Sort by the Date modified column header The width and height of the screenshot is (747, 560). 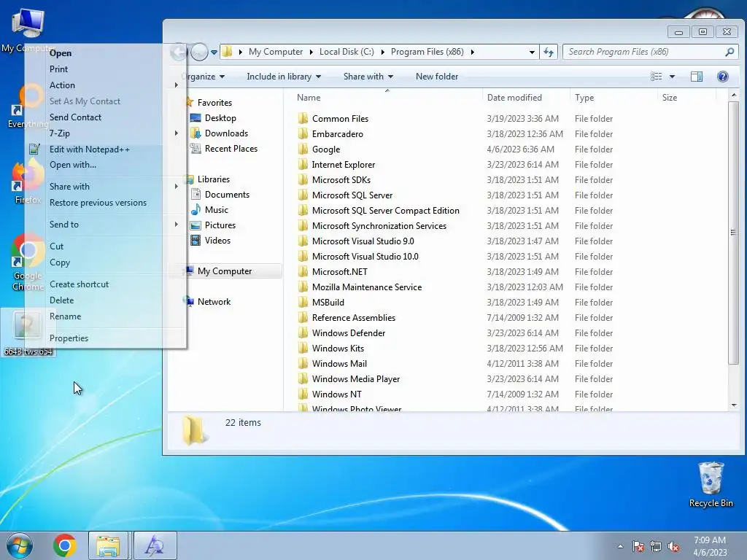(x=526, y=98)
